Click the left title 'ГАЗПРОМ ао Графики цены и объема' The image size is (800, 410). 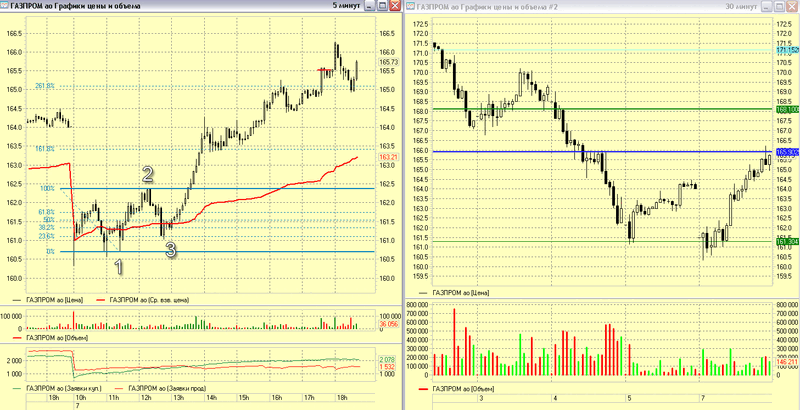click(x=77, y=6)
